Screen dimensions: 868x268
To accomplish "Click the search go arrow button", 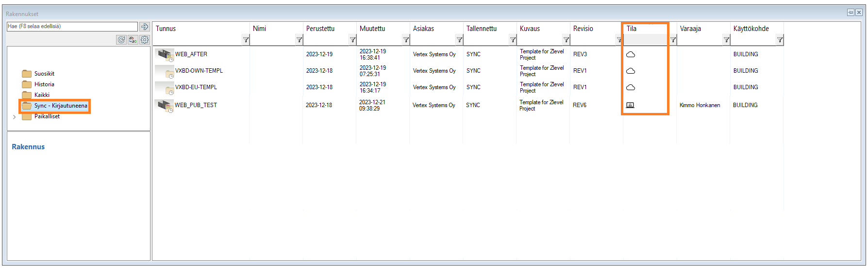I will click(144, 27).
